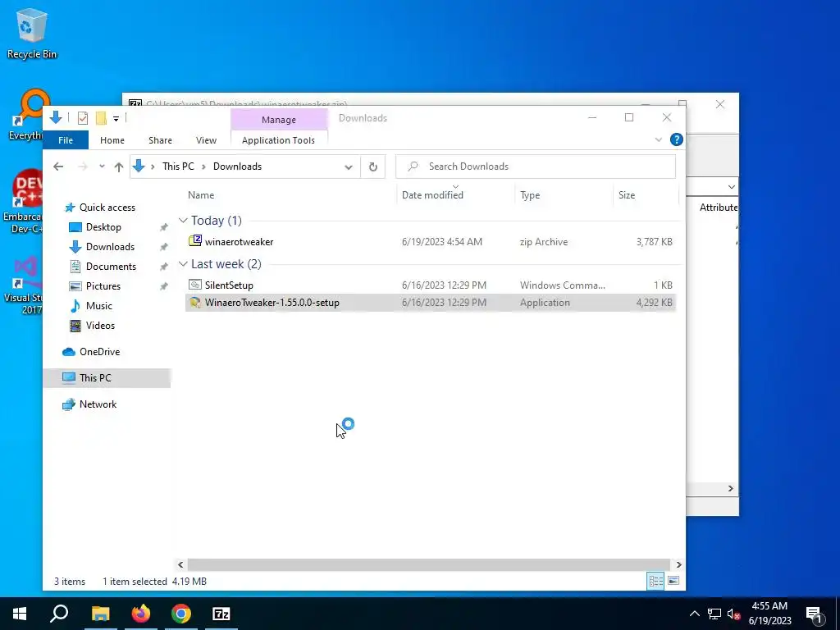Launch the Embarcadero Dev-C++ desktop shortcut
Image resolution: width=840 pixels, height=630 pixels.
(x=22, y=202)
